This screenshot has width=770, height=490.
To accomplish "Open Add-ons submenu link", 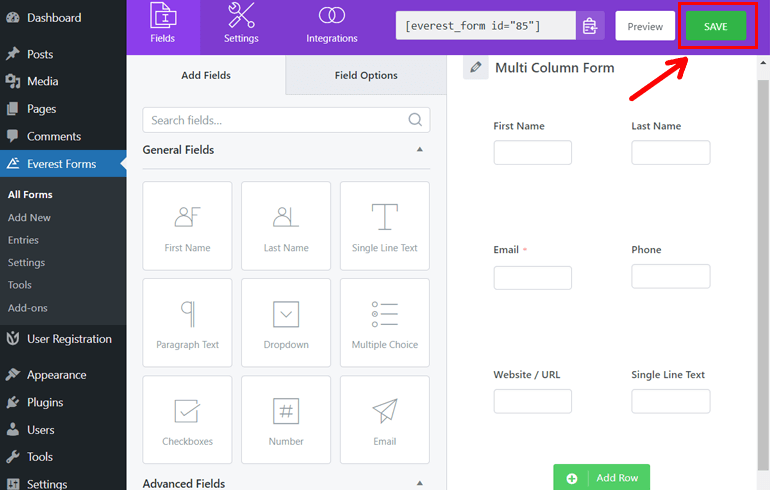I will [28, 308].
